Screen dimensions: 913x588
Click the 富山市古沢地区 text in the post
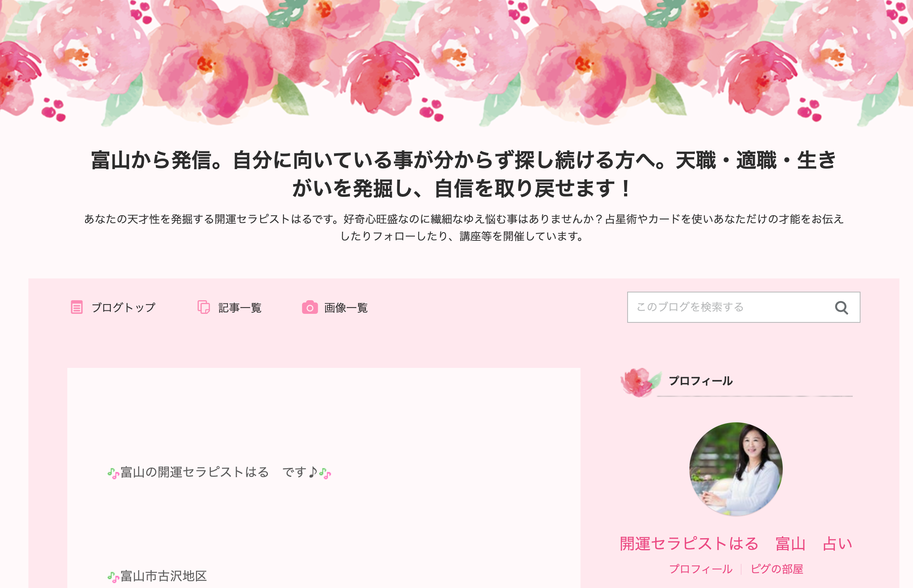point(164,576)
